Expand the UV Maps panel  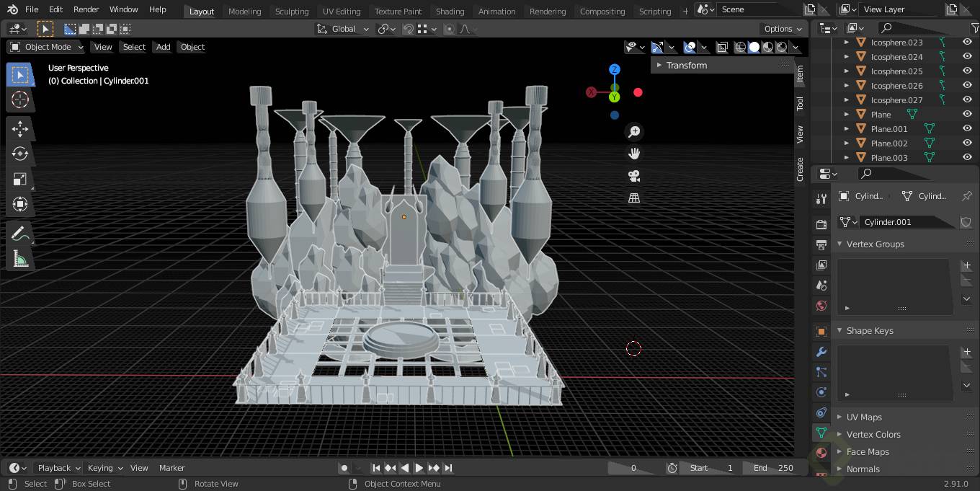(x=864, y=417)
